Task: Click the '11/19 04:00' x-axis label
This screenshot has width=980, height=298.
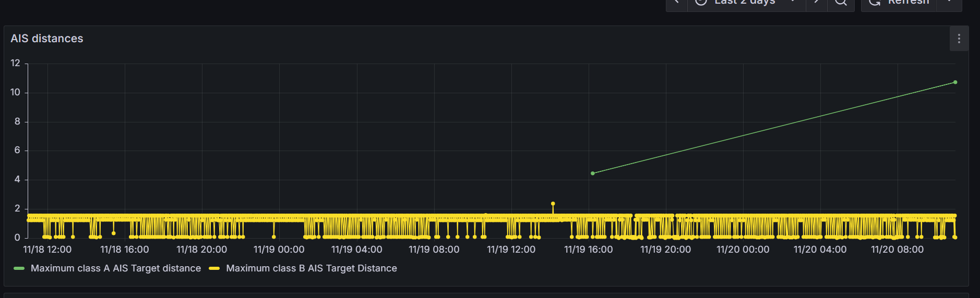Action: click(x=357, y=250)
